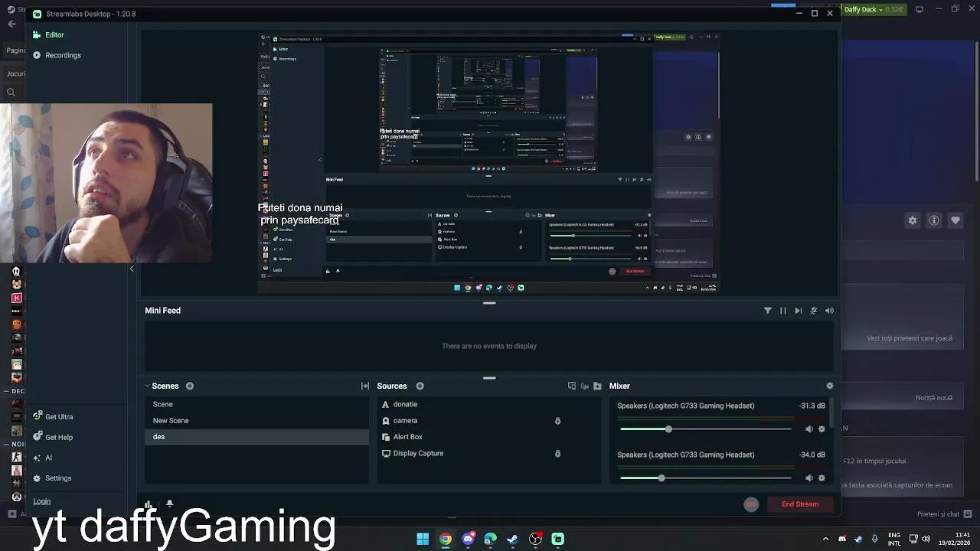Select the donatie text source
Image resolution: width=980 pixels, height=551 pixels.
point(489,404)
